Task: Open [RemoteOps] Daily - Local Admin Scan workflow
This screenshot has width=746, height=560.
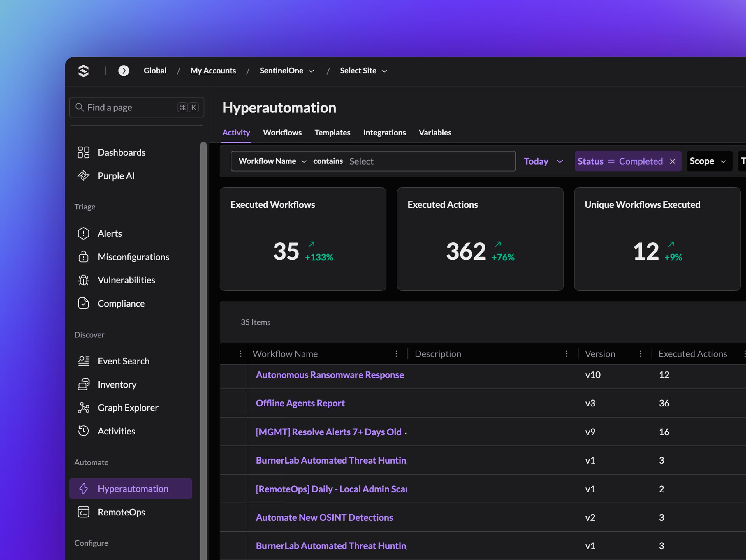Action: tap(331, 489)
